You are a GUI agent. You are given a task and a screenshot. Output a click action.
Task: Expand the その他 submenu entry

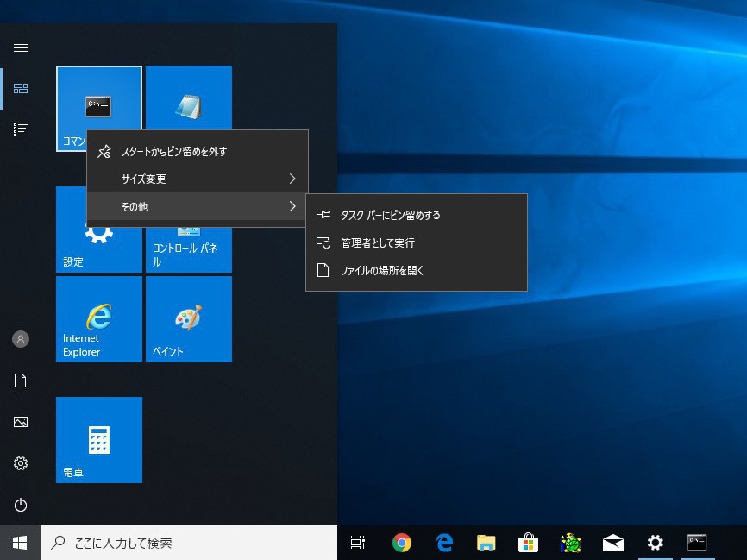tap(198, 206)
